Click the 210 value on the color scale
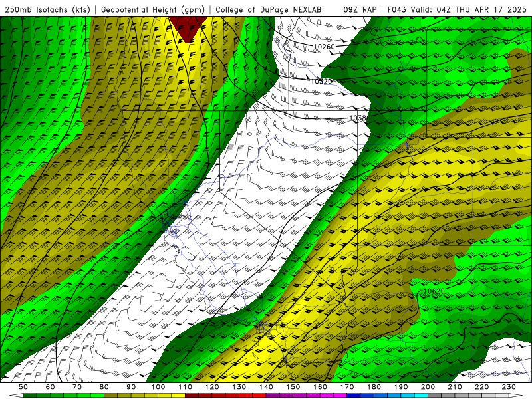532x399 pixels. [x=455, y=387]
